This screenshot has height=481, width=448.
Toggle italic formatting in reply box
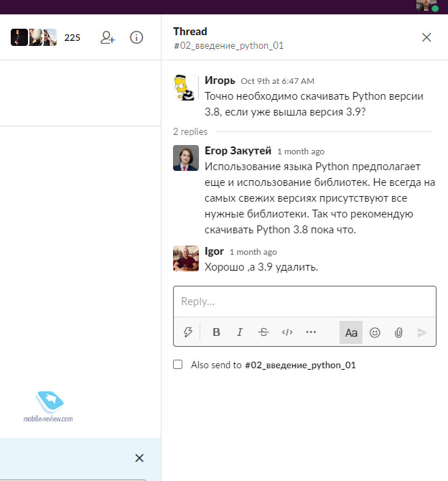(x=240, y=332)
